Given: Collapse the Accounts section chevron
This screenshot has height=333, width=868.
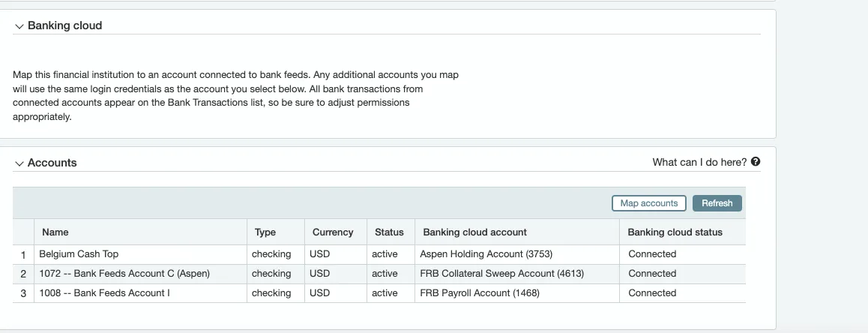Looking at the screenshot, I should [19, 163].
